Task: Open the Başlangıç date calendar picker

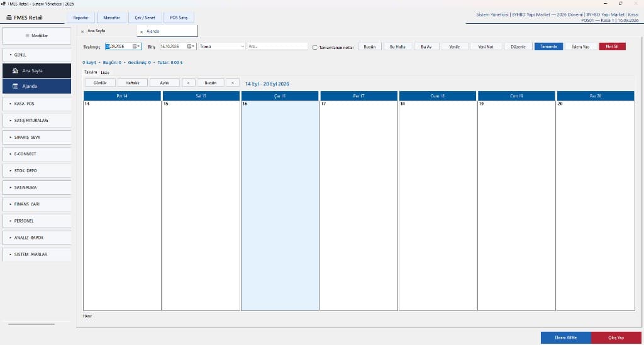Action: pos(135,47)
